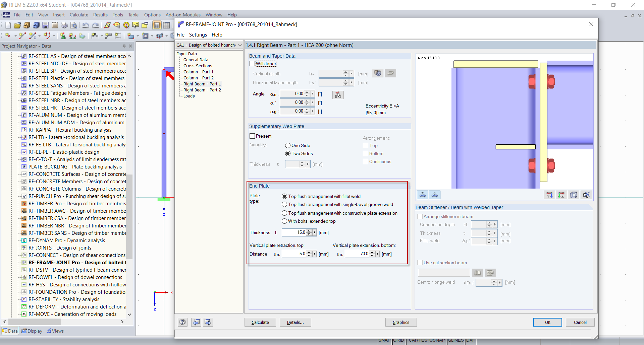Click the view in Z direction icon
This screenshot has width=644, height=345.
(561, 195)
